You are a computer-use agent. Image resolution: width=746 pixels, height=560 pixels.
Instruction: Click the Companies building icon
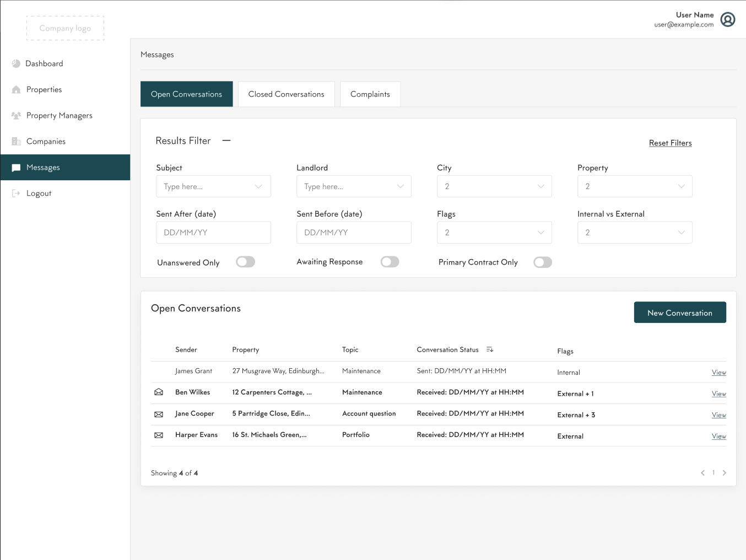pos(16,142)
